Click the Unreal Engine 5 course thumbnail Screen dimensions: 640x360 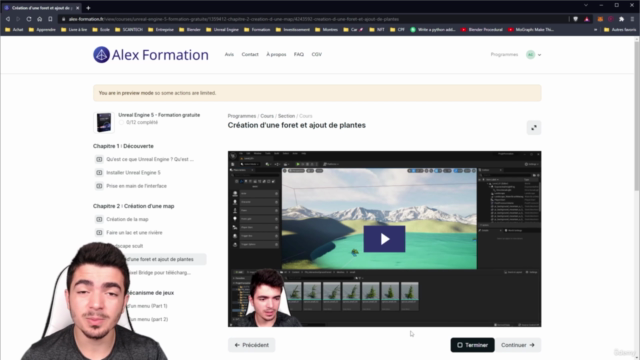coord(104,122)
